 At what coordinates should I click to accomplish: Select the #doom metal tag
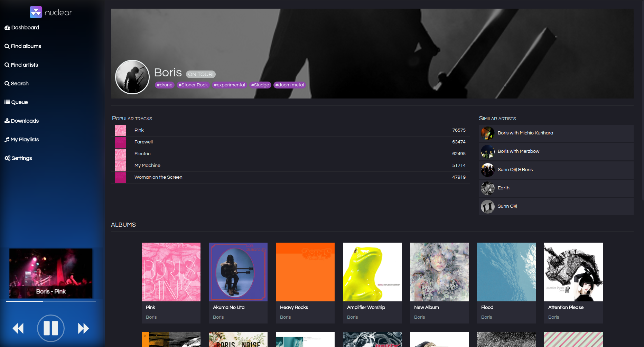[290, 85]
